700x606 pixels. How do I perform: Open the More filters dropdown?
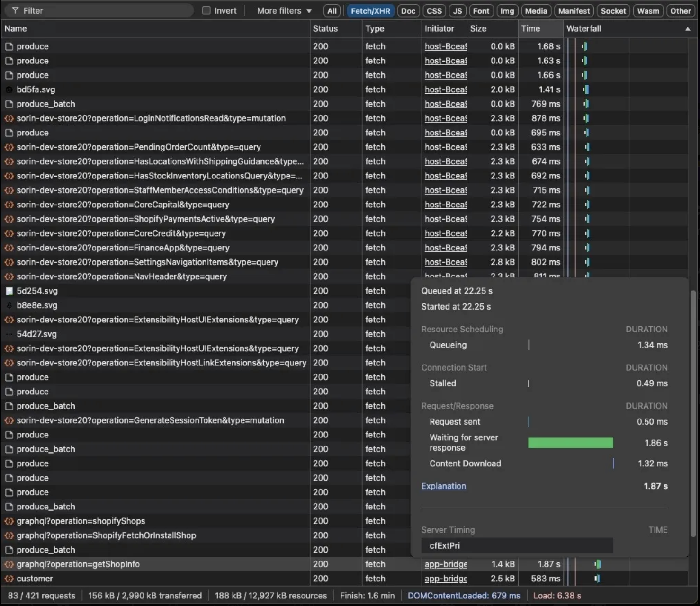(x=284, y=10)
